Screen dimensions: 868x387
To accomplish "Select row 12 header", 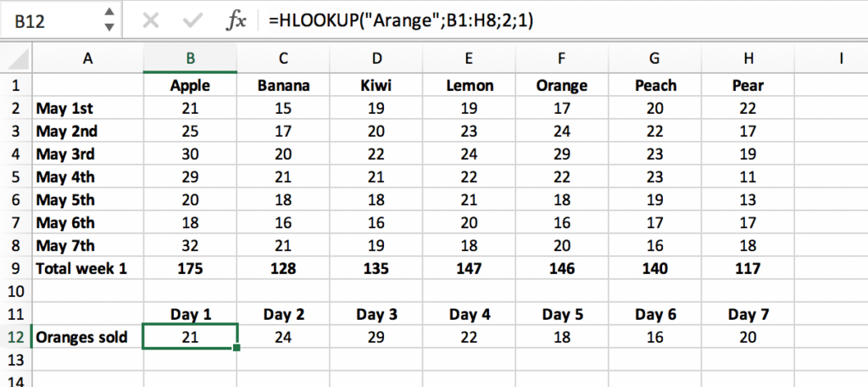I will point(15,337).
